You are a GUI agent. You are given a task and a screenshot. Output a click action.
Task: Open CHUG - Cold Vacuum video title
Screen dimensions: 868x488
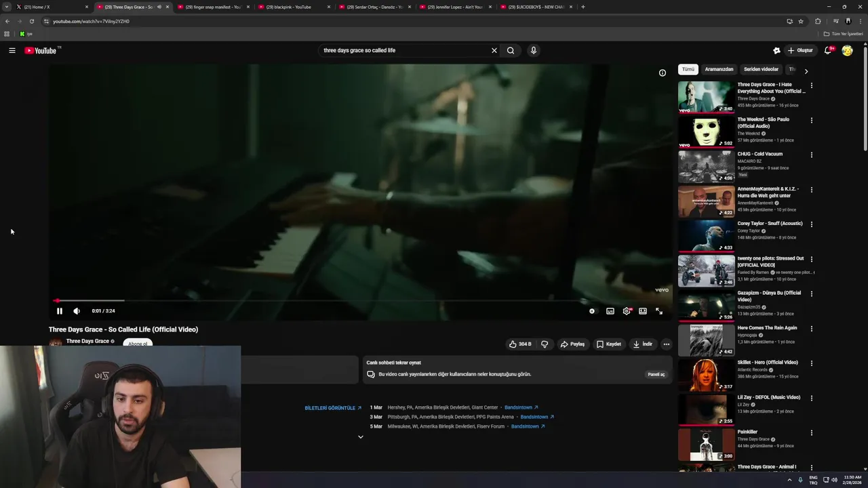(x=759, y=154)
